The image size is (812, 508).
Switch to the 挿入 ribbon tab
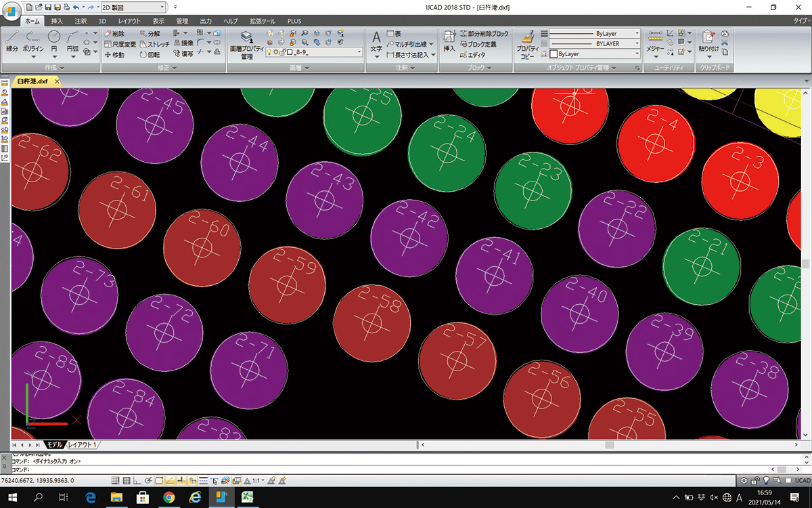coord(57,21)
